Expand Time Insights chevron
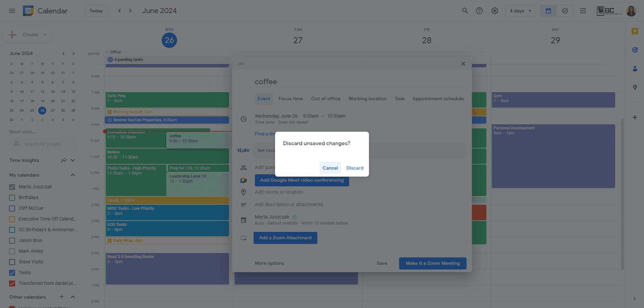 [x=73, y=160]
